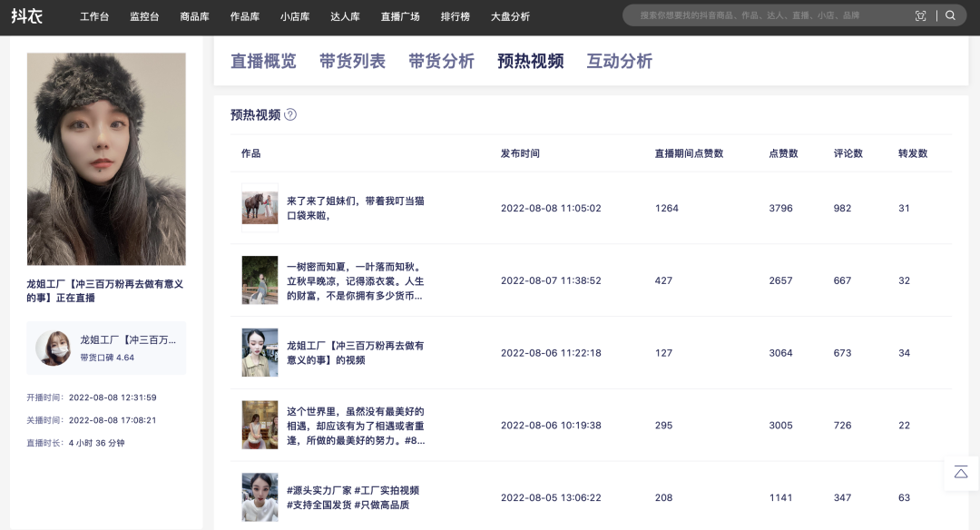Click the magnifier search icon
Viewport: 980px width, 530px height.
tap(950, 15)
